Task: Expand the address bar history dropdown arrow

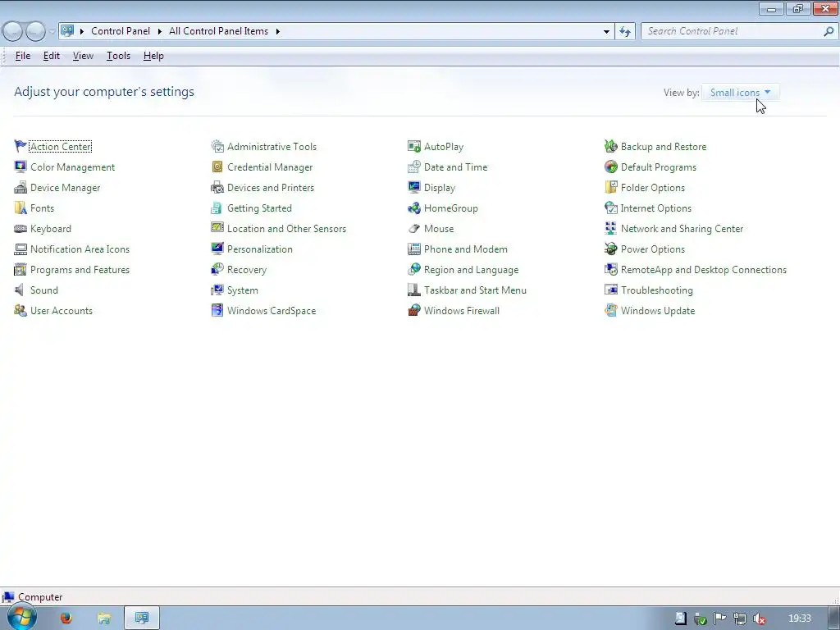Action: click(x=606, y=32)
